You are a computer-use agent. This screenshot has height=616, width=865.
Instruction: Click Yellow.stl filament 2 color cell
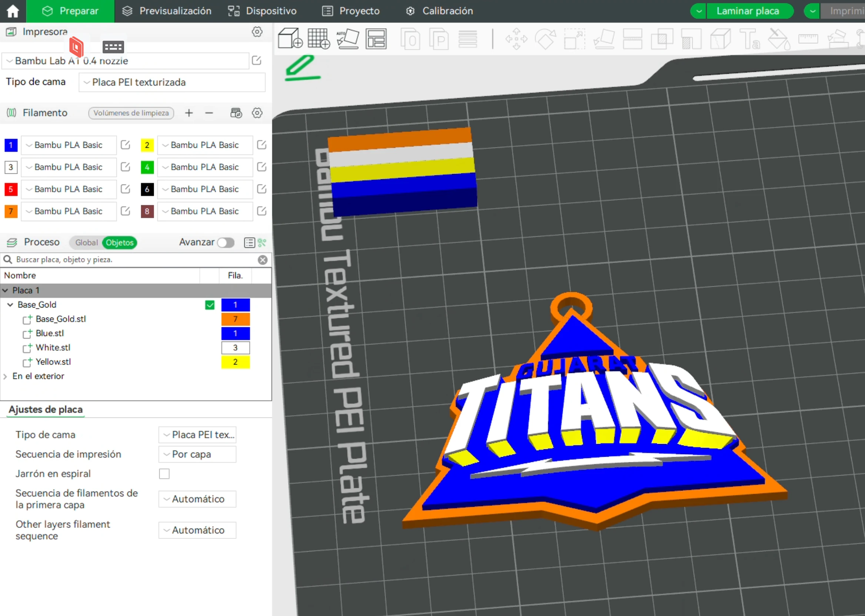pyautogui.click(x=236, y=362)
